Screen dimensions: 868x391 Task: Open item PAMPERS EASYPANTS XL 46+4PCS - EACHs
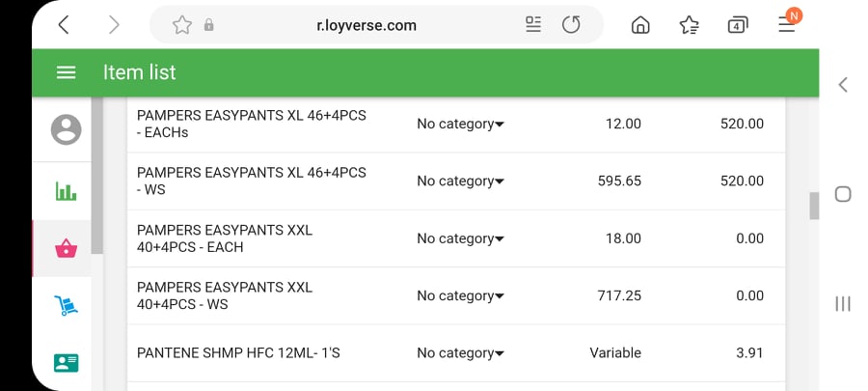(x=252, y=124)
